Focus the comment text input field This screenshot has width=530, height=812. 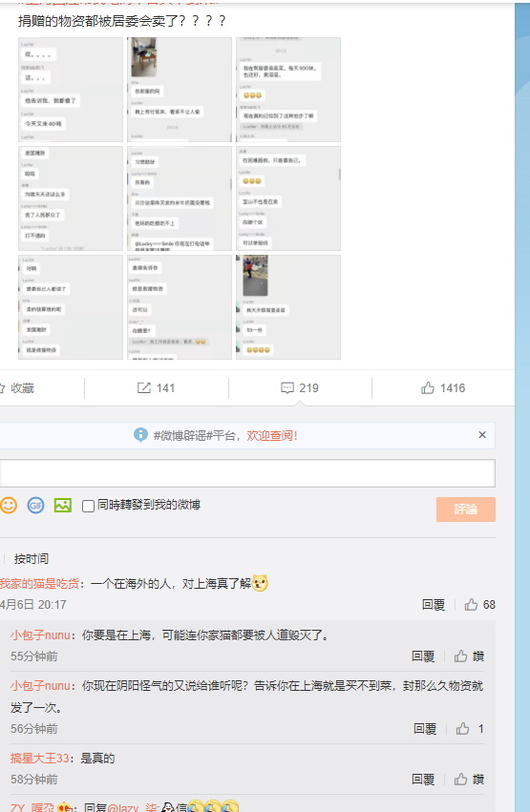247,473
